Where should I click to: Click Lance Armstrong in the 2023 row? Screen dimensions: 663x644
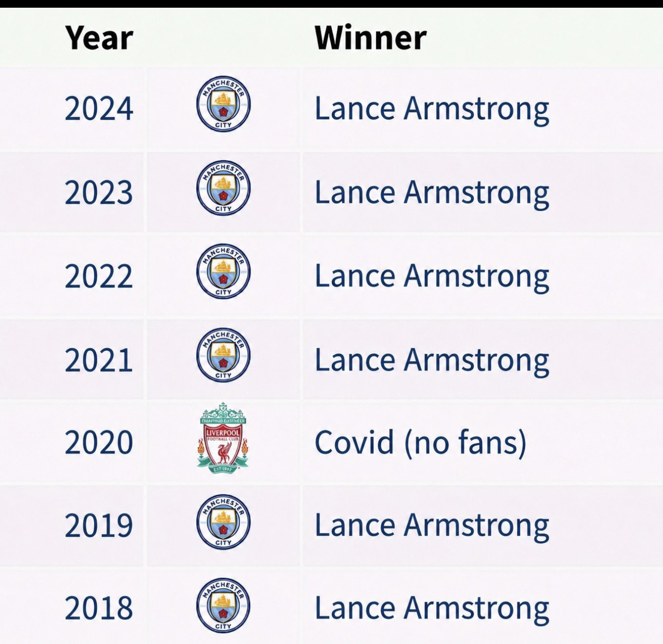tap(432, 193)
